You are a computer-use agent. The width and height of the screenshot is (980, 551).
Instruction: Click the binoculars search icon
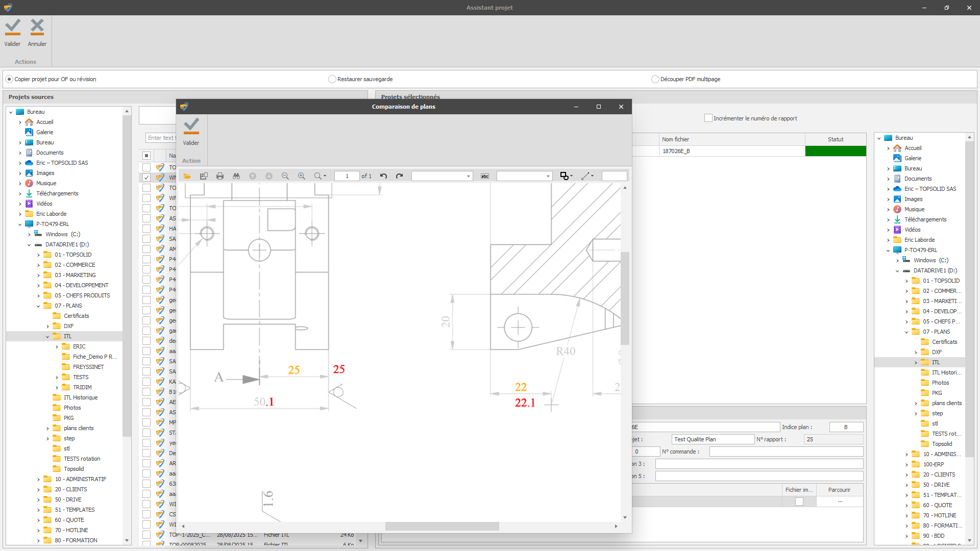tap(236, 176)
